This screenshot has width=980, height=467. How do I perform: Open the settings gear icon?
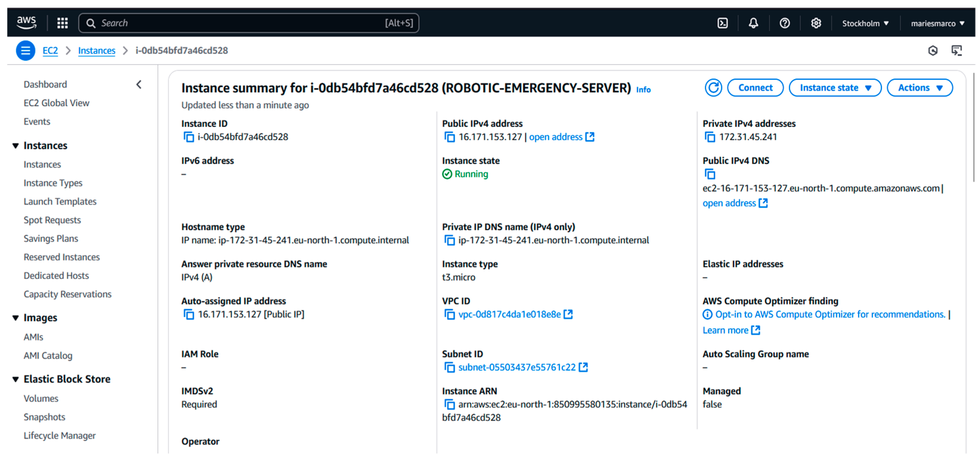pos(816,23)
